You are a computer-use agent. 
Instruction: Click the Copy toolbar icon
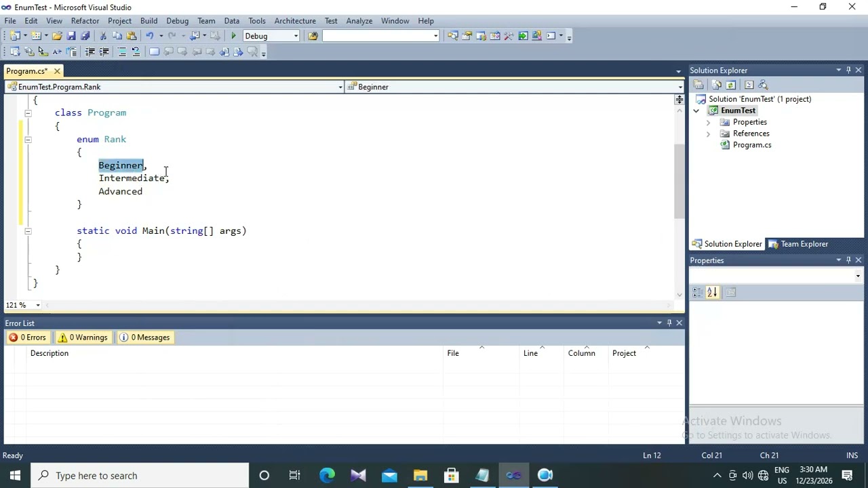pos(117,36)
